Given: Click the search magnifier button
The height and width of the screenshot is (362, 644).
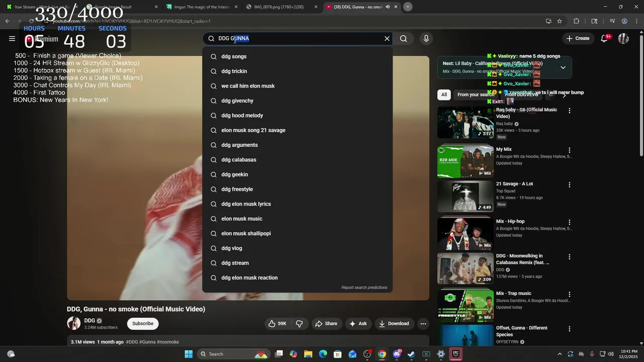Looking at the screenshot, I should pos(404,38).
